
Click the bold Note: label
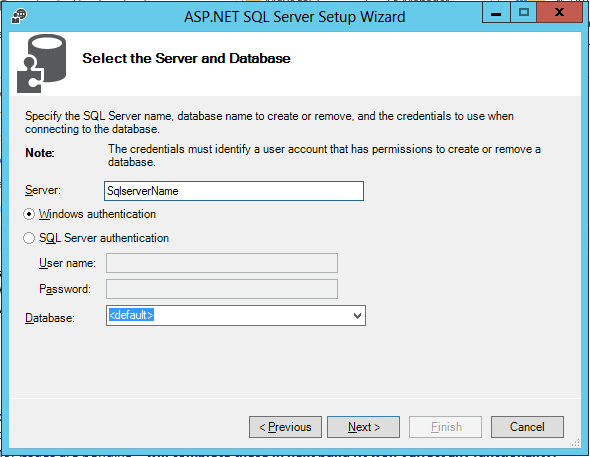(40, 153)
